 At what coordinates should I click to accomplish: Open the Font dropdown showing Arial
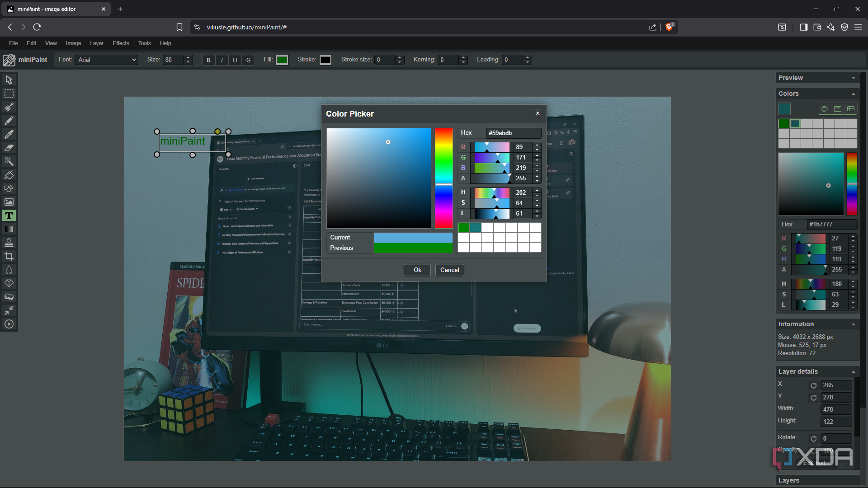[107, 60]
